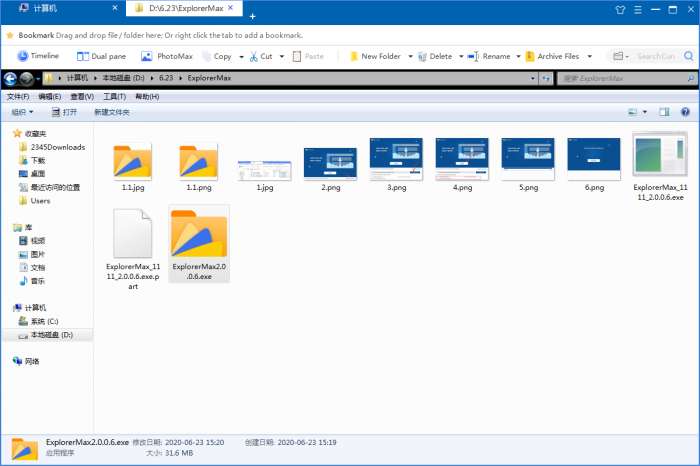Open the Copy dropdown arrow
700x466 pixels.
(242, 57)
